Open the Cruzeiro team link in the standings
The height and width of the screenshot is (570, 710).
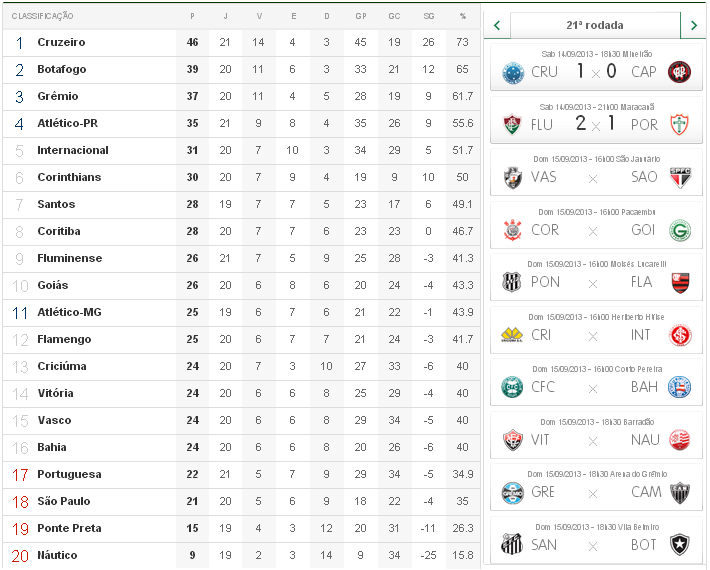pos(61,42)
